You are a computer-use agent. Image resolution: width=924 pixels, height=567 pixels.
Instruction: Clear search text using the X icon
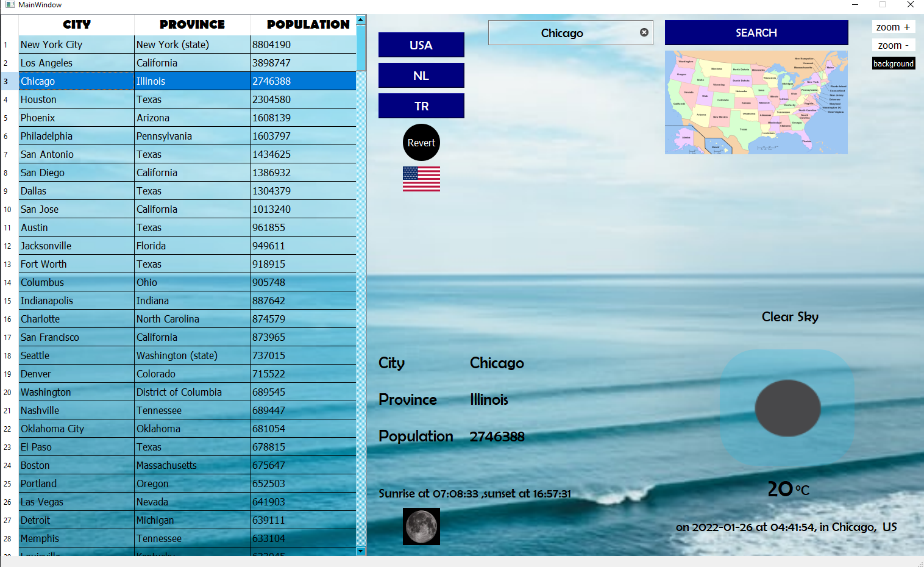pyautogui.click(x=644, y=32)
